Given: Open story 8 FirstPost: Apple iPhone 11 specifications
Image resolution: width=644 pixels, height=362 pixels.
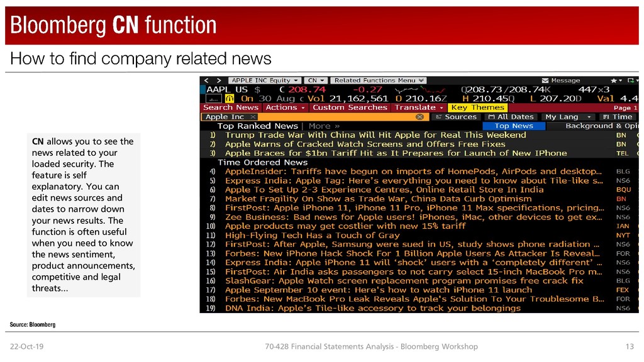Looking at the screenshot, I should tap(414, 207).
